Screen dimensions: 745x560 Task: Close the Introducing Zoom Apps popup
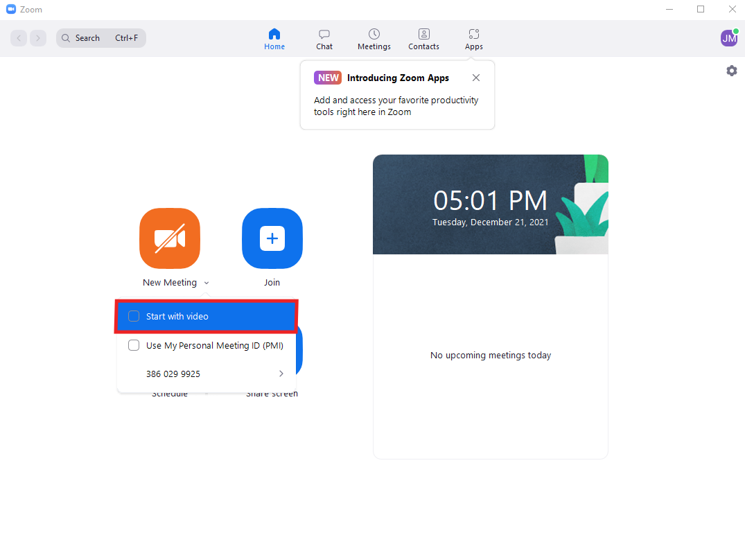click(475, 78)
